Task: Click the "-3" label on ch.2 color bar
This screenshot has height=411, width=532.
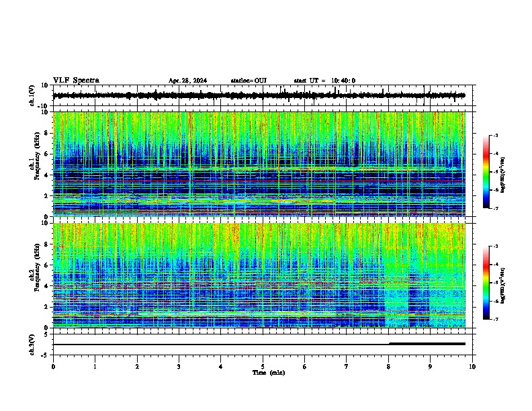Action: click(x=496, y=246)
